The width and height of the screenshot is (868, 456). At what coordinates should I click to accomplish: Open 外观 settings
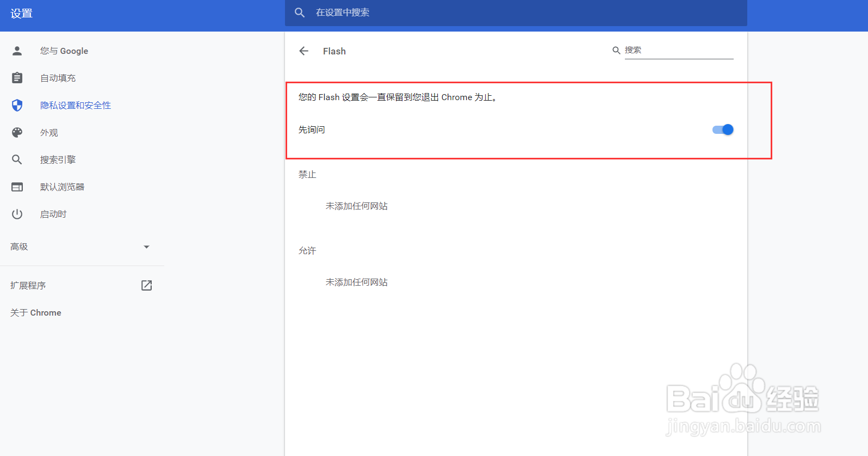49,132
